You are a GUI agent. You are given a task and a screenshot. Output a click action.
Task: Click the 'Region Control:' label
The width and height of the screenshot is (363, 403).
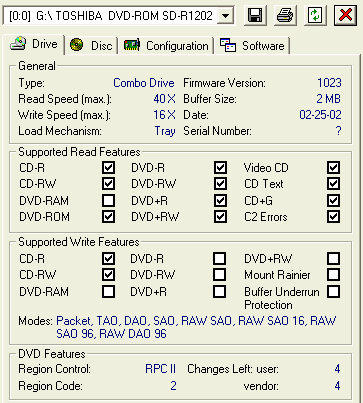54,369
